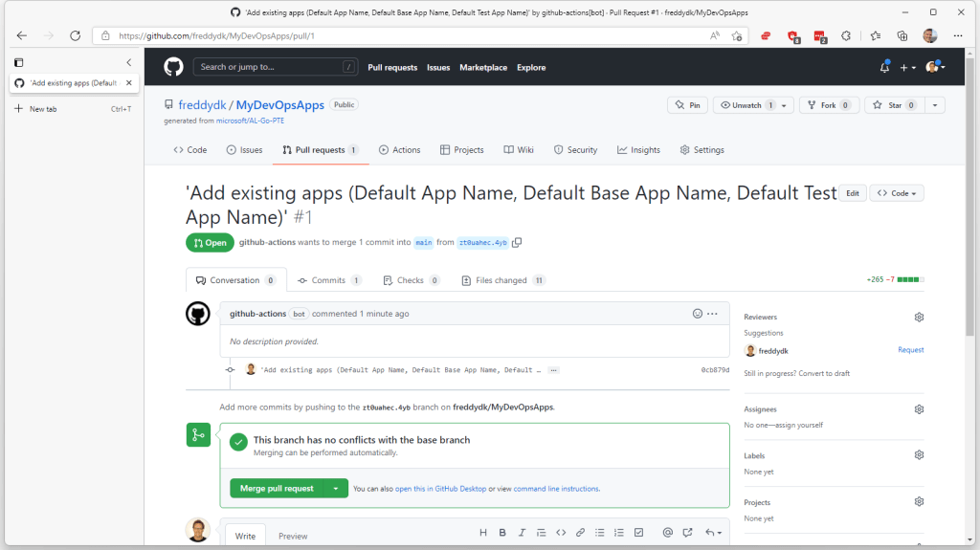Focus the Search or jump to field

pyautogui.click(x=276, y=67)
